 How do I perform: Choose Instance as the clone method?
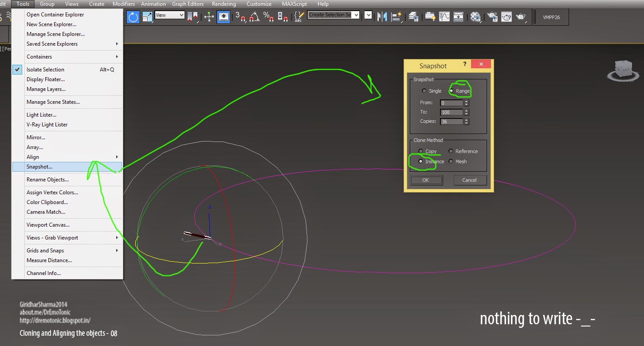(420, 161)
